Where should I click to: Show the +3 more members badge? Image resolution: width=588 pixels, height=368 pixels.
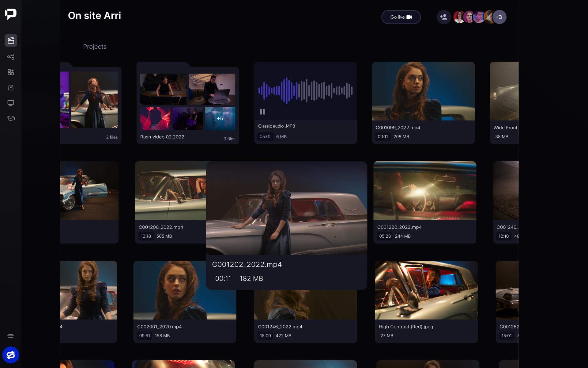point(499,17)
